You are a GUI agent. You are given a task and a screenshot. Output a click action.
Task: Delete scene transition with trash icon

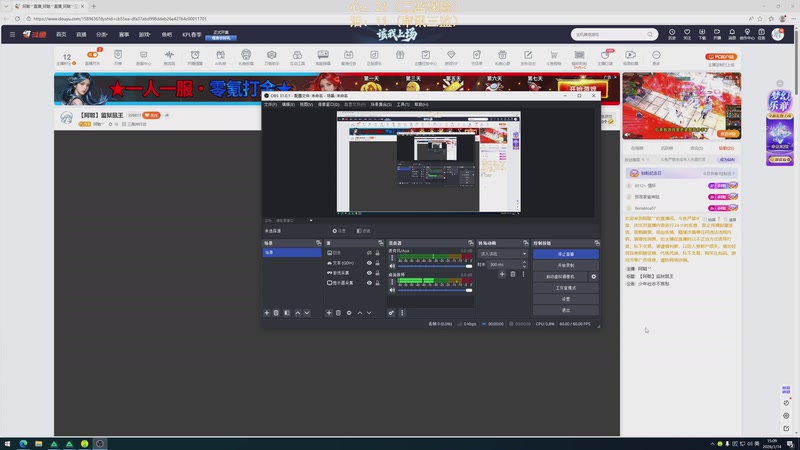click(x=513, y=274)
